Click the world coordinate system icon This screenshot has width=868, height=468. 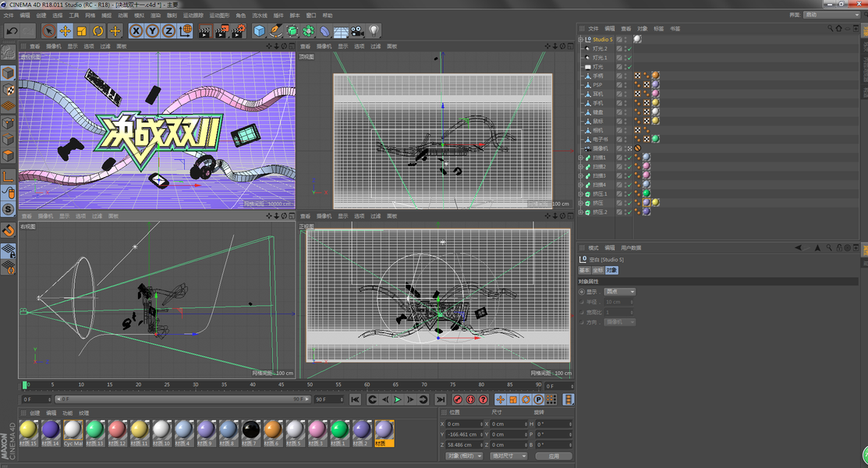pos(186,31)
